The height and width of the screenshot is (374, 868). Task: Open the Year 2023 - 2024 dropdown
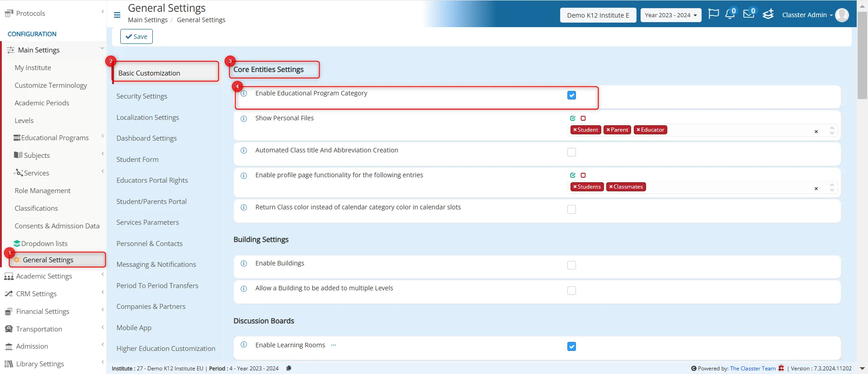(671, 15)
